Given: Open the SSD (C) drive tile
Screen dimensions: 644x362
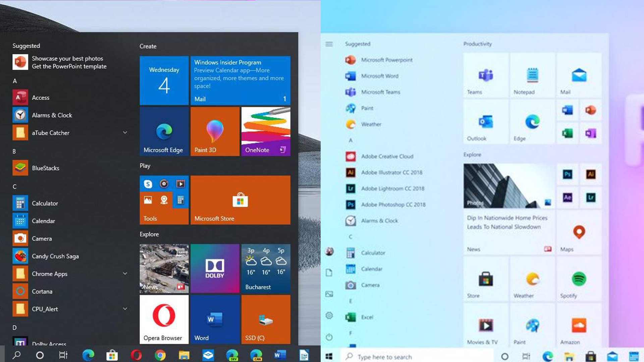Looking at the screenshot, I should pos(266,319).
